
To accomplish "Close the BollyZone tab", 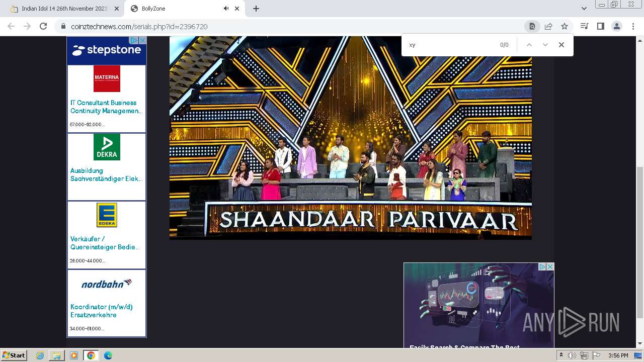I will click(237, 9).
